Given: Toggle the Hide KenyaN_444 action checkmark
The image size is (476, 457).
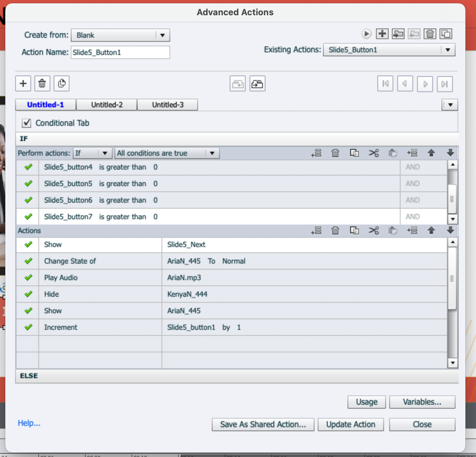Looking at the screenshot, I should [x=28, y=294].
